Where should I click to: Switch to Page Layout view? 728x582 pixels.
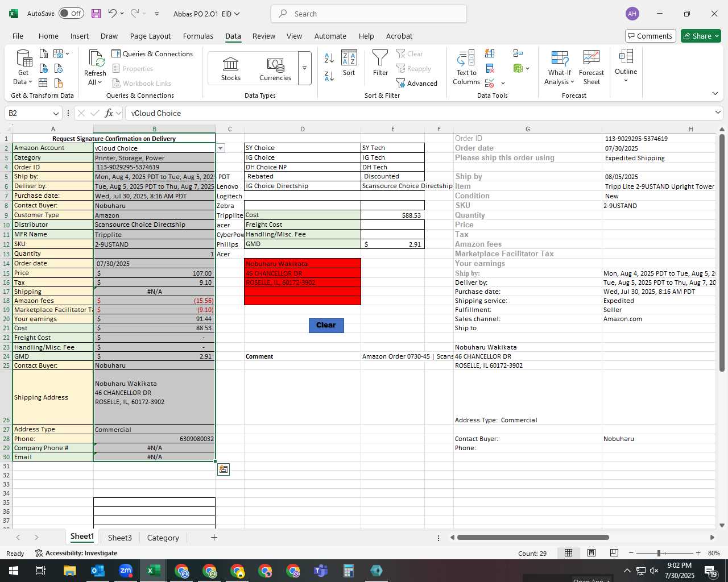(x=591, y=553)
